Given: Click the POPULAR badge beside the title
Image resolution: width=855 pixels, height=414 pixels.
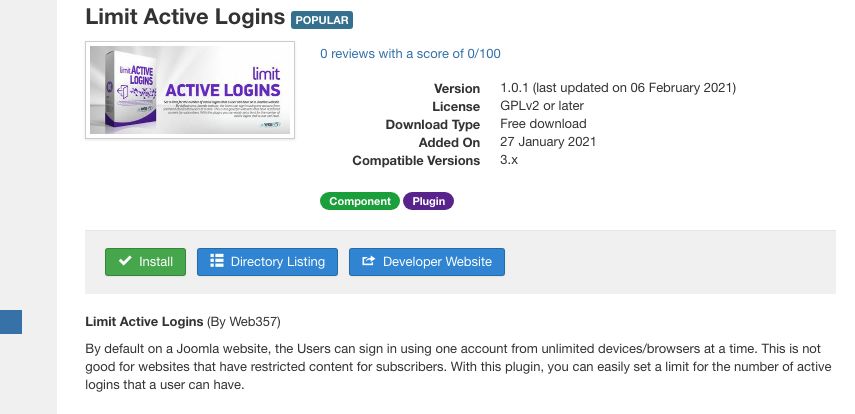Looking at the screenshot, I should tap(322, 19).
